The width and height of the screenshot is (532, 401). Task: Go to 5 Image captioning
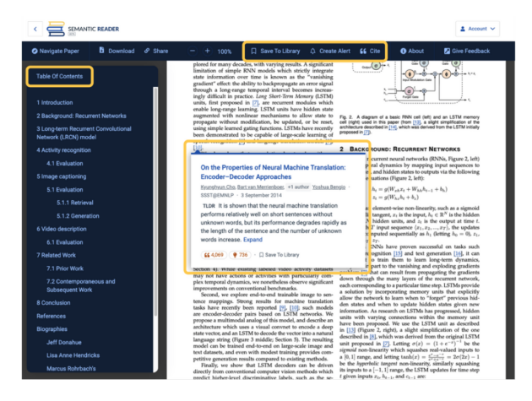click(x=62, y=176)
